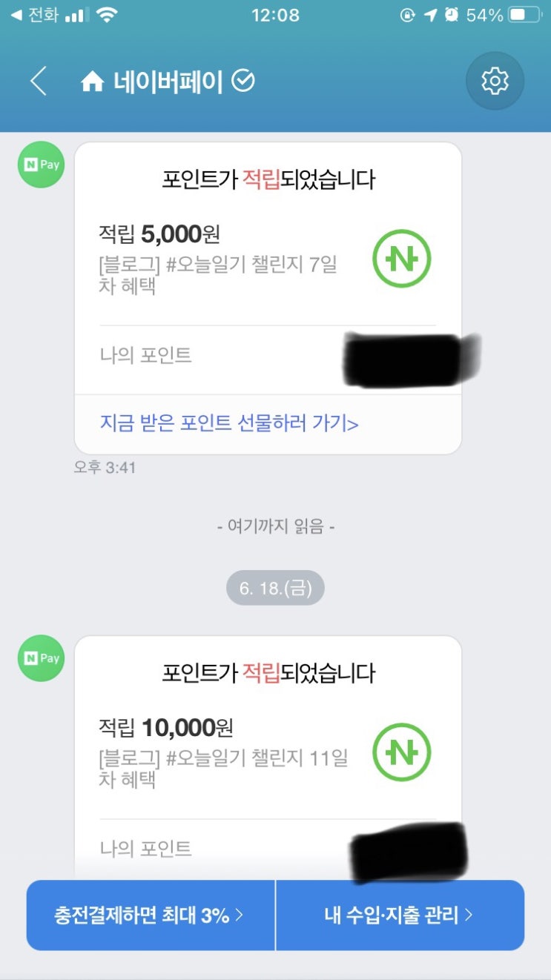Open the settings gear icon
Viewport: 551px width, 980px height.
coord(495,81)
